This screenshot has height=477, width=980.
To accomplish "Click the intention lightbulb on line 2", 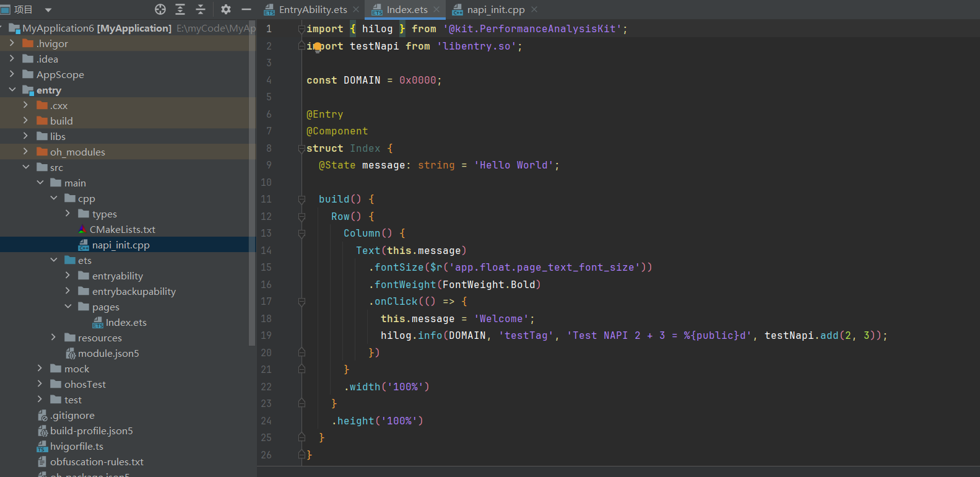I will tap(318, 47).
